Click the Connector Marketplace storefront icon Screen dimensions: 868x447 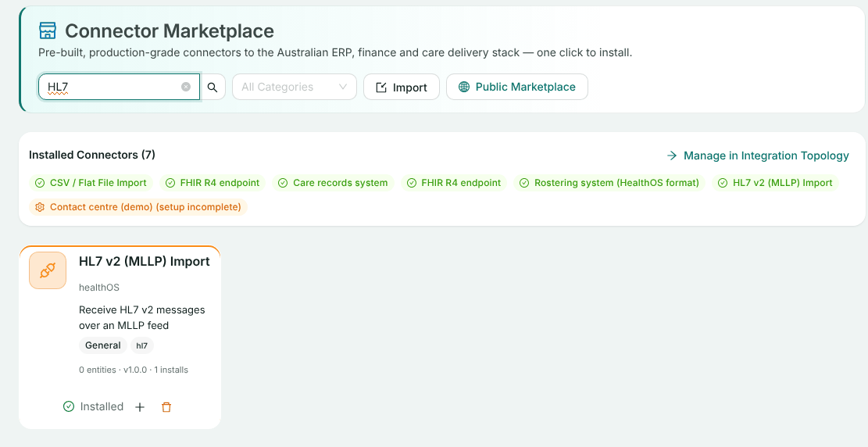[48, 31]
